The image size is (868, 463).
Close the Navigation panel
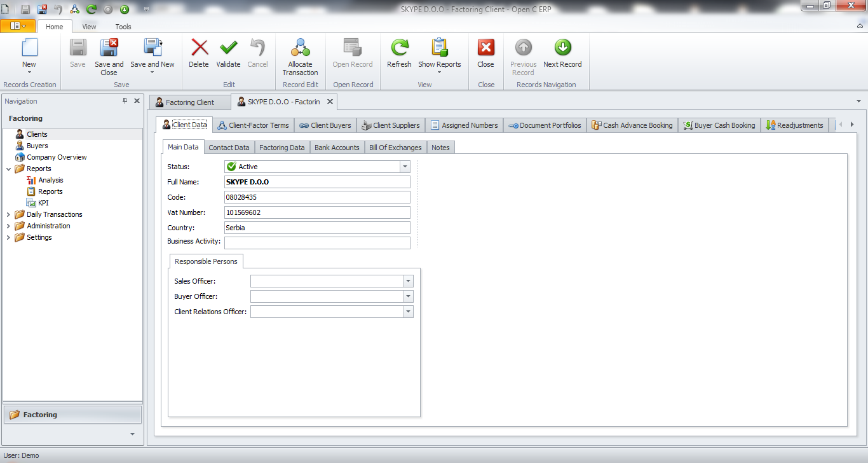coord(137,101)
